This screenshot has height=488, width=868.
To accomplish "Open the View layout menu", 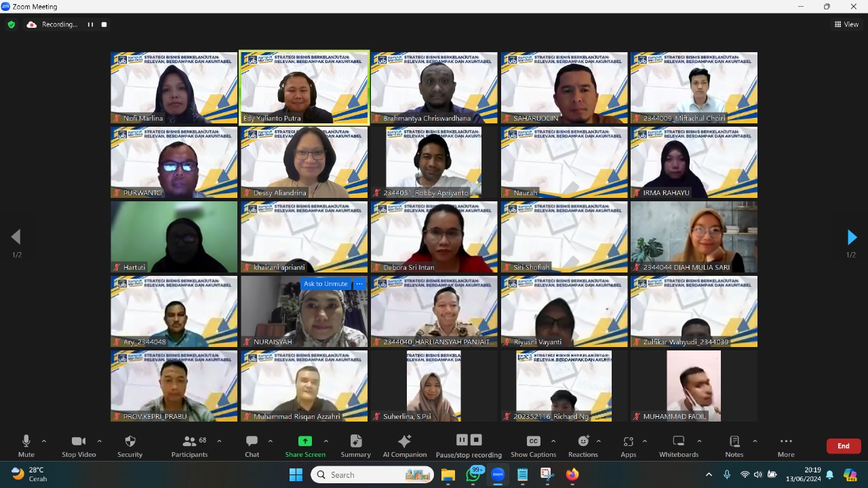I will pyautogui.click(x=846, y=24).
